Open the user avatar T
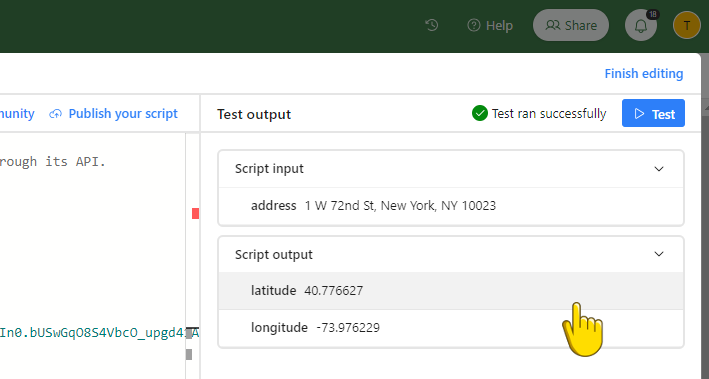Screen dimensions: 709x379 [686, 25]
